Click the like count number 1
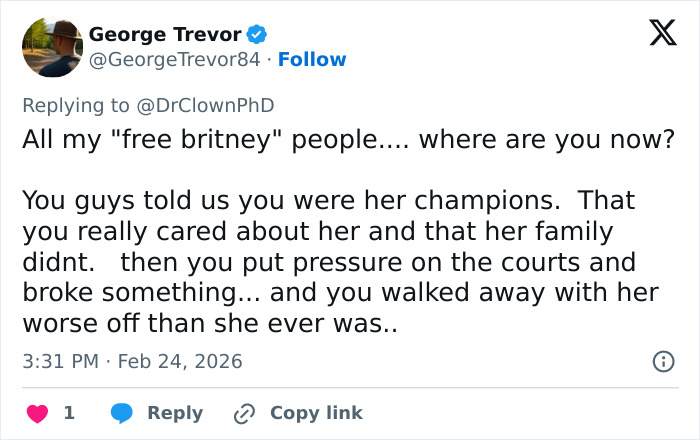700x440 pixels. [69, 412]
